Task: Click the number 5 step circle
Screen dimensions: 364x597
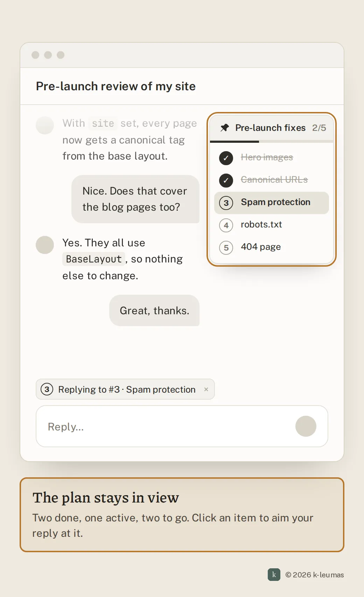Action: click(226, 247)
